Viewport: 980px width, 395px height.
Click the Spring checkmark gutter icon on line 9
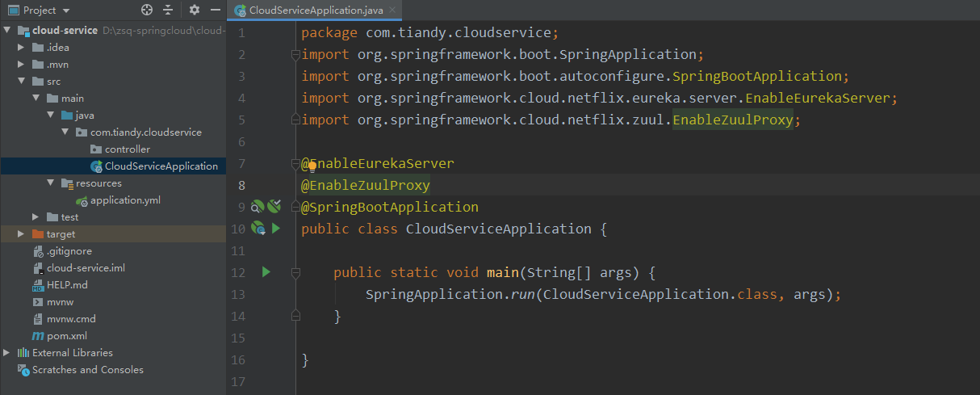pos(274,207)
